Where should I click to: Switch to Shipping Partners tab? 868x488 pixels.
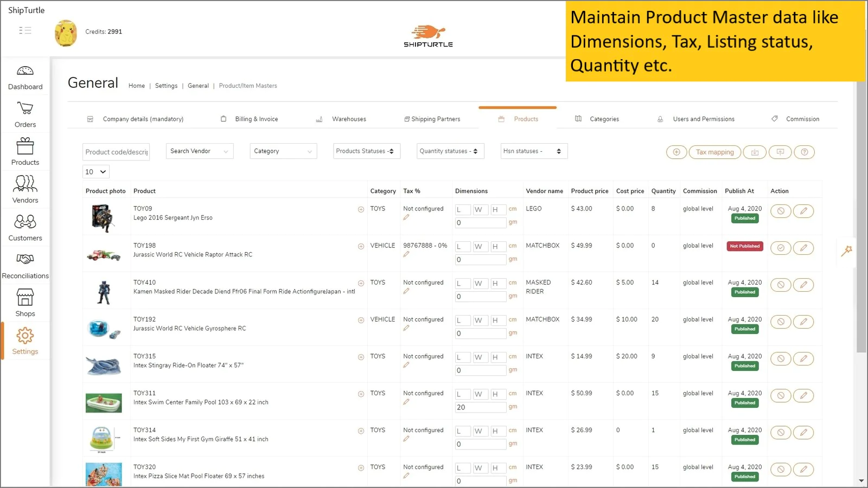[x=432, y=119]
